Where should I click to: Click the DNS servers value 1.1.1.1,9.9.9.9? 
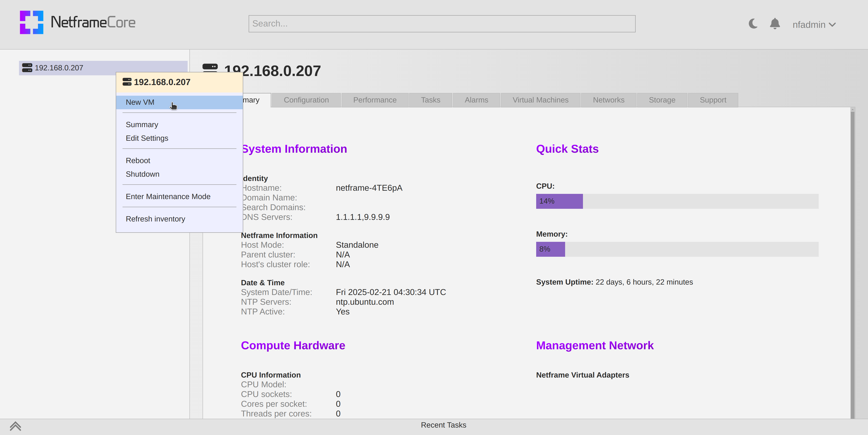tap(363, 217)
